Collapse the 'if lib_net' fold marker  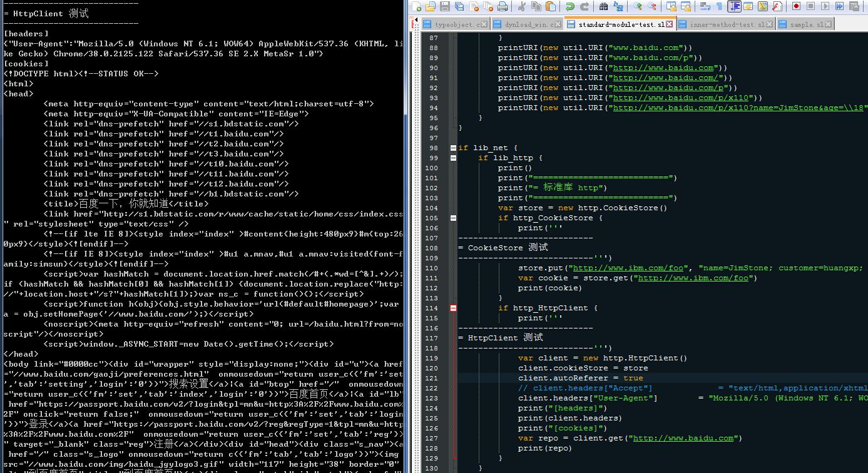pyautogui.click(x=453, y=148)
